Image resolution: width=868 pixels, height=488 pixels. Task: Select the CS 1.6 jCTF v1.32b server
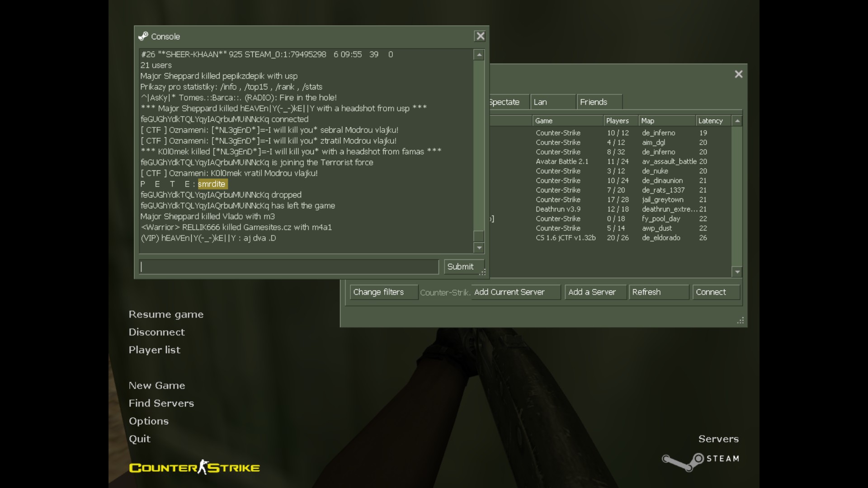click(x=610, y=238)
